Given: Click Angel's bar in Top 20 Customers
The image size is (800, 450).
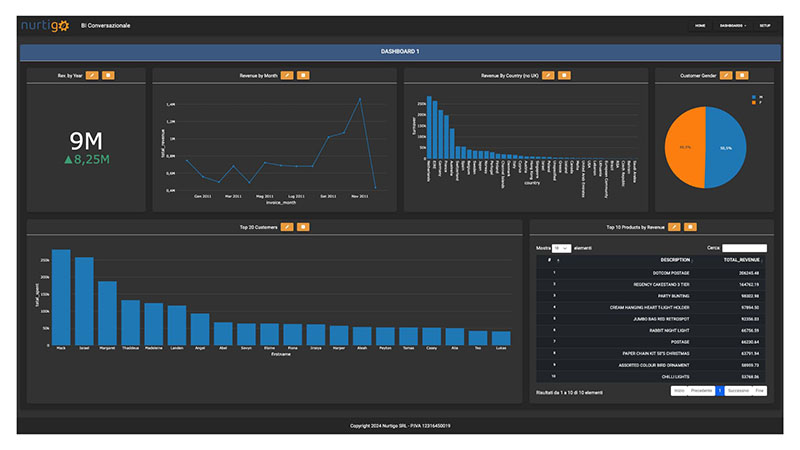Looking at the screenshot, I should (200, 330).
